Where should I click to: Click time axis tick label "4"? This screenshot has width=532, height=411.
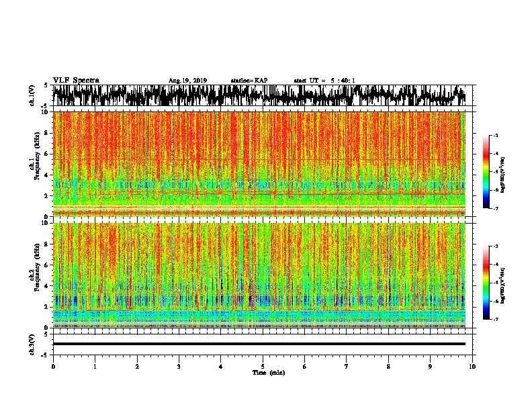221,366
